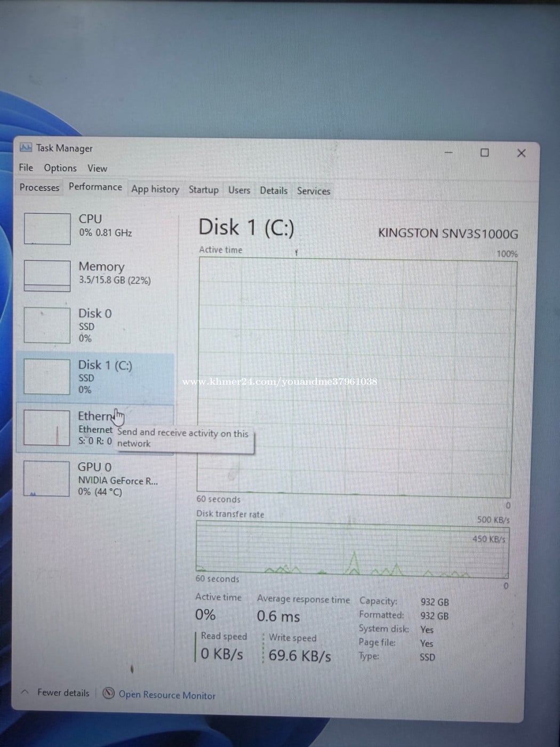Switch to the Processes tab

[x=39, y=187]
